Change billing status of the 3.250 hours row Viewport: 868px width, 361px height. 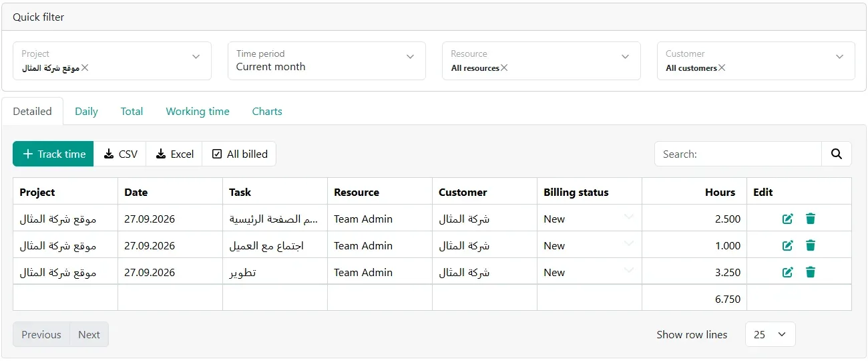pos(589,272)
